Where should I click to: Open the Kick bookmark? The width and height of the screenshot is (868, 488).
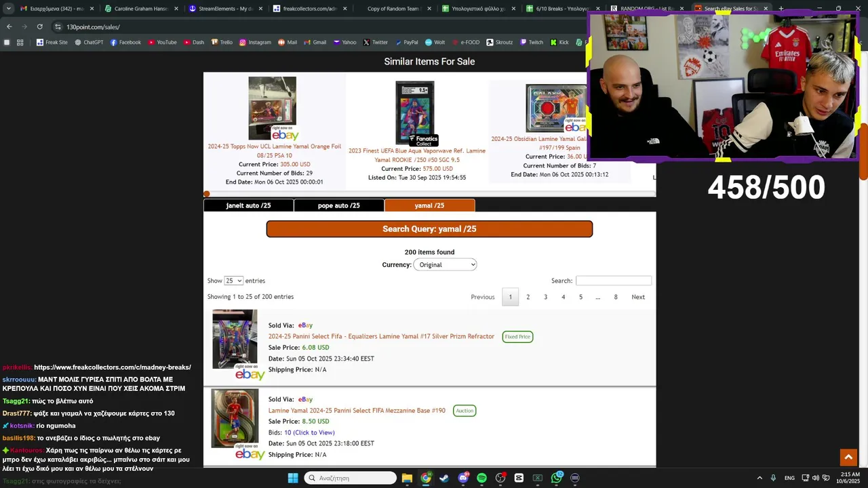click(x=559, y=42)
